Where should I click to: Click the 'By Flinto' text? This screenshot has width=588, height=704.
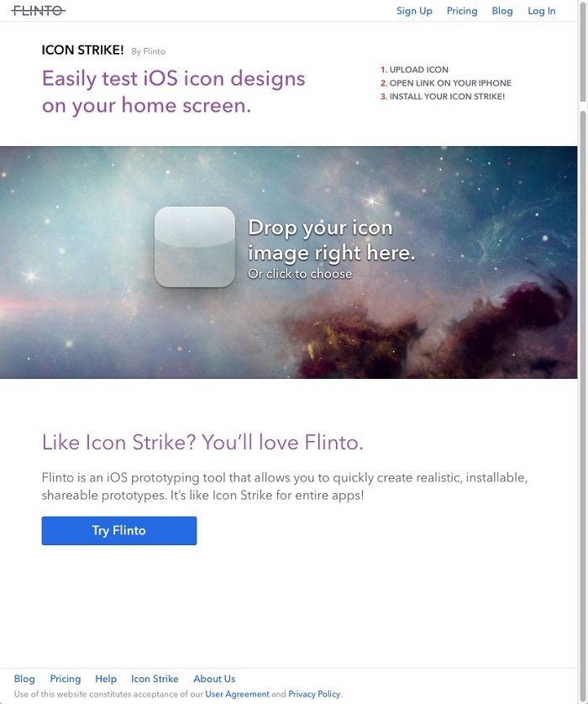pyautogui.click(x=148, y=51)
